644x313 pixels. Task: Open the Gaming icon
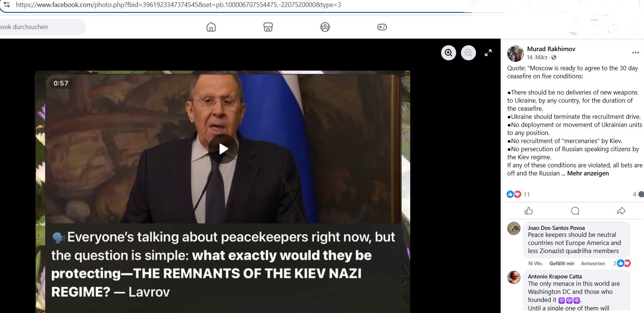[382, 27]
